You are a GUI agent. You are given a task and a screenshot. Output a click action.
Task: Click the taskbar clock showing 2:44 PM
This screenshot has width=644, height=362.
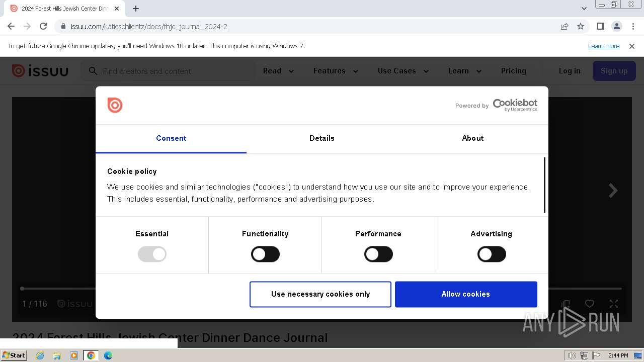618,355
